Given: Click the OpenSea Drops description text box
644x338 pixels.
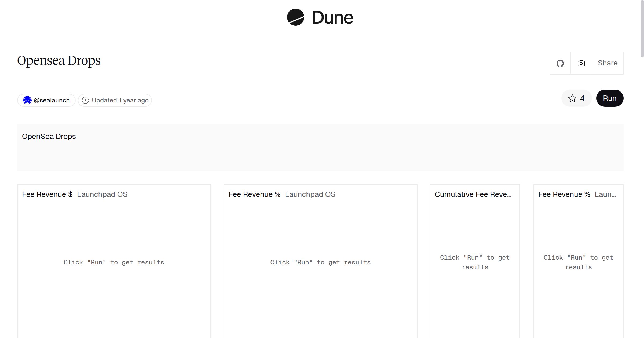Looking at the screenshot, I should coord(320,148).
